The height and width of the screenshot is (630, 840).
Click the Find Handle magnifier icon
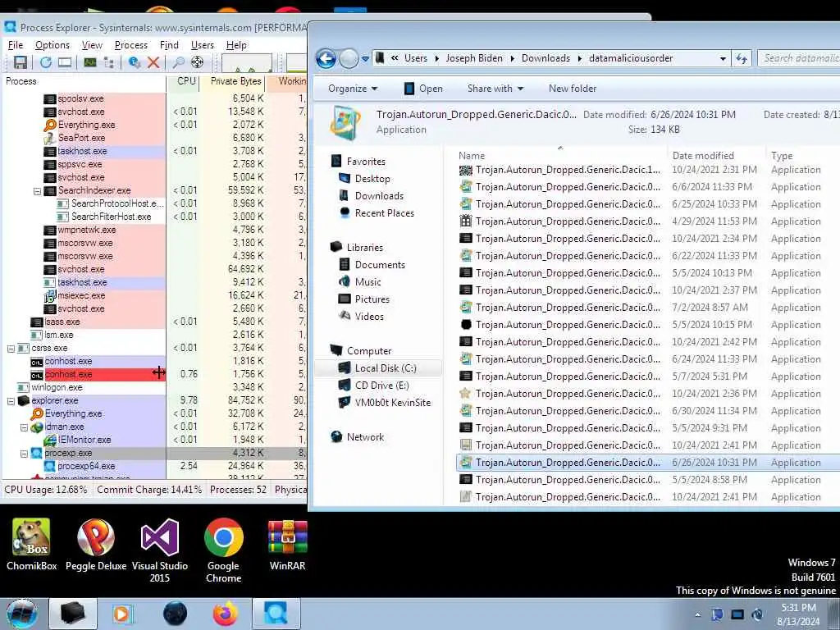[178, 62]
